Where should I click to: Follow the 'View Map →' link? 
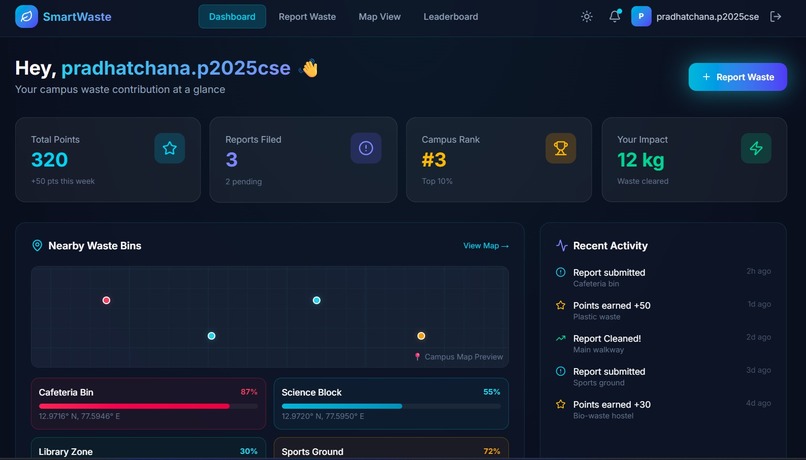point(486,246)
